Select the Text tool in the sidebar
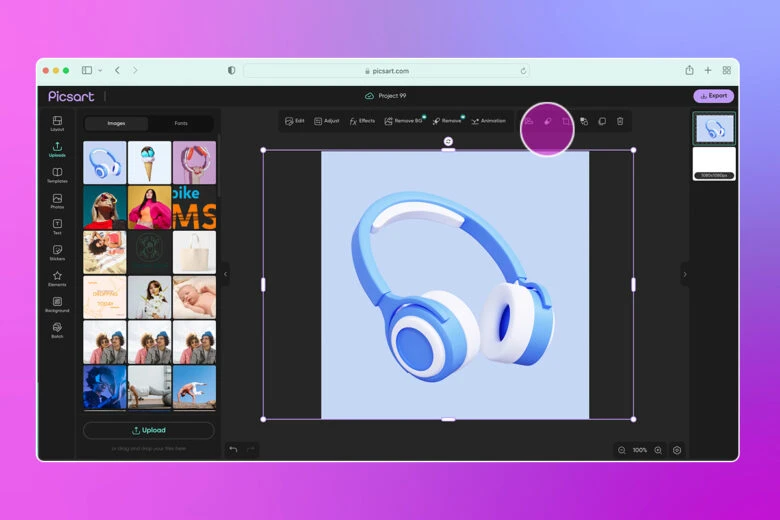The height and width of the screenshot is (520, 780). pos(57,226)
